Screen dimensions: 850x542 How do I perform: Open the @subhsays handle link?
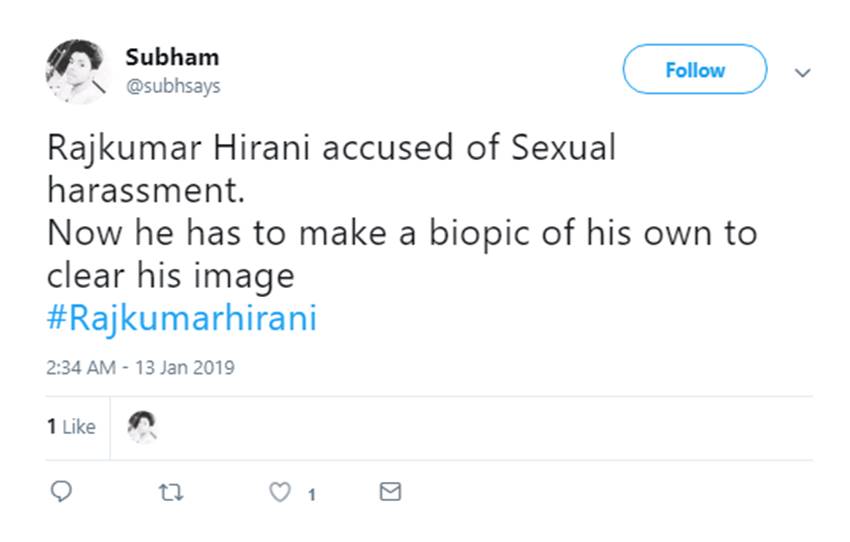pos(173,86)
